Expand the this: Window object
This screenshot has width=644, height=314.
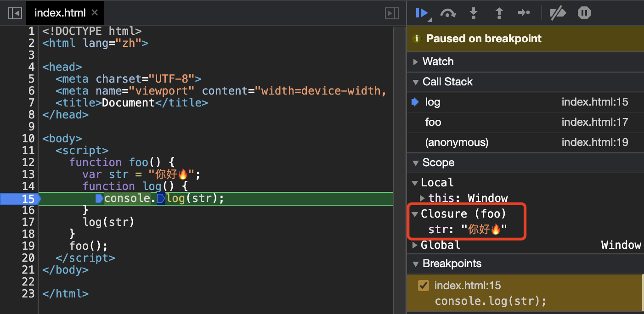coord(423,198)
